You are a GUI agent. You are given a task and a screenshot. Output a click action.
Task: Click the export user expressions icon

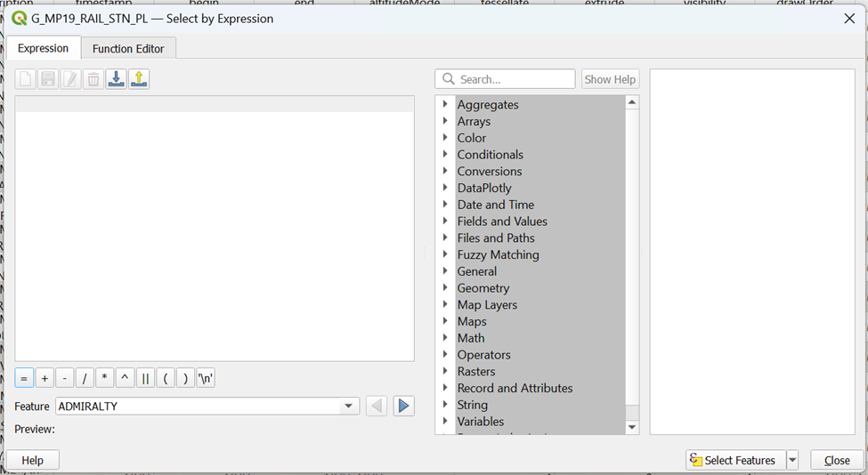138,79
